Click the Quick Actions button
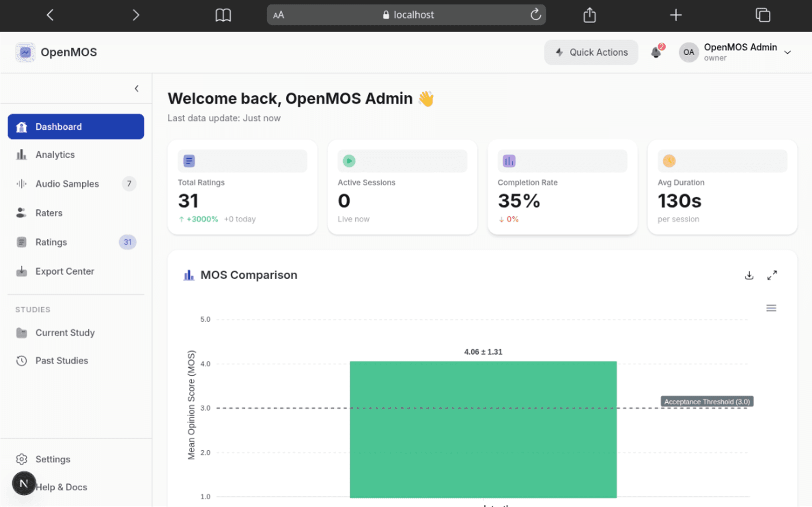Image resolution: width=812 pixels, height=507 pixels. (x=591, y=52)
